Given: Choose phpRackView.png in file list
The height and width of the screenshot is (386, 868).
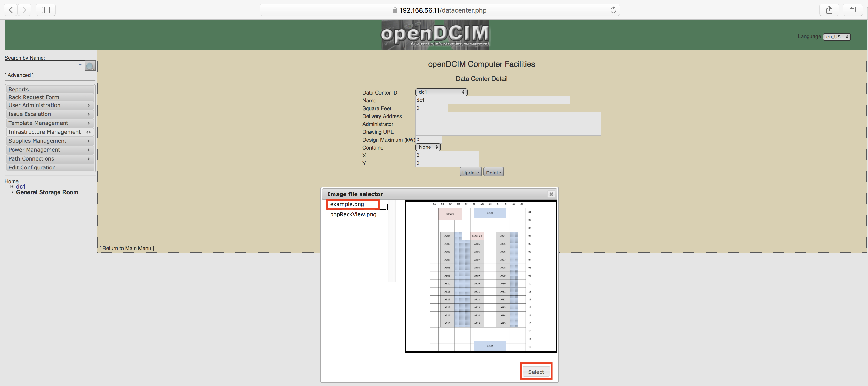Looking at the screenshot, I should tap(353, 214).
